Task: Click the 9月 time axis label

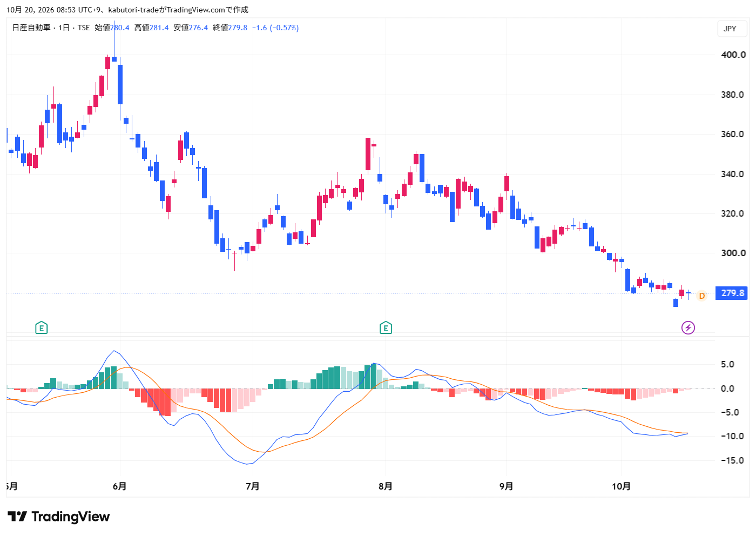Action: tap(506, 486)
